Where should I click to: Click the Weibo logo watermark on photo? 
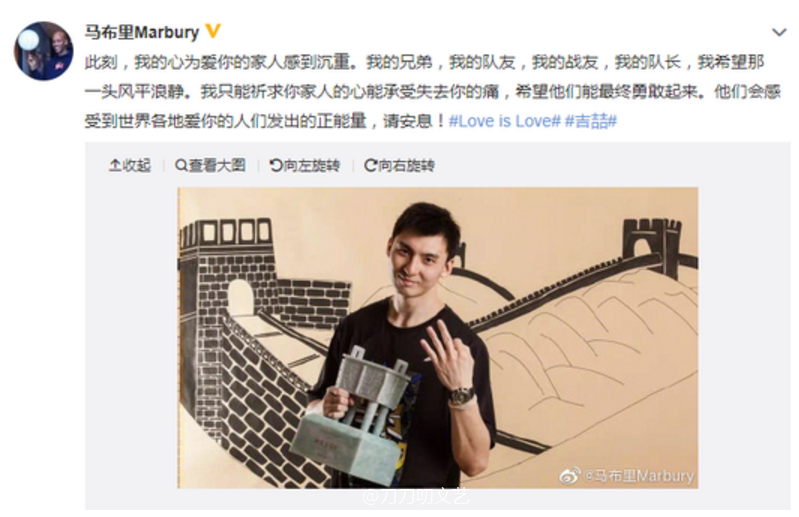pos(570,476)
